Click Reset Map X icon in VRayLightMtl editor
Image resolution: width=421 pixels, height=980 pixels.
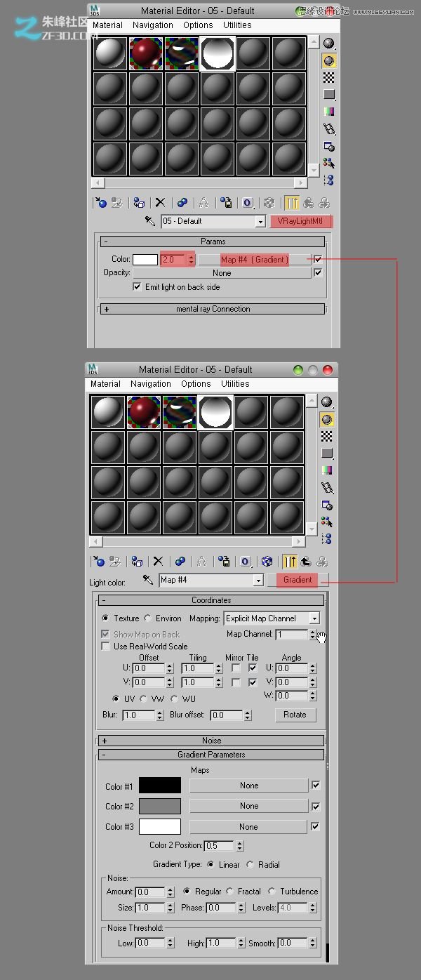pyautogui.click(x=160, y=203)
